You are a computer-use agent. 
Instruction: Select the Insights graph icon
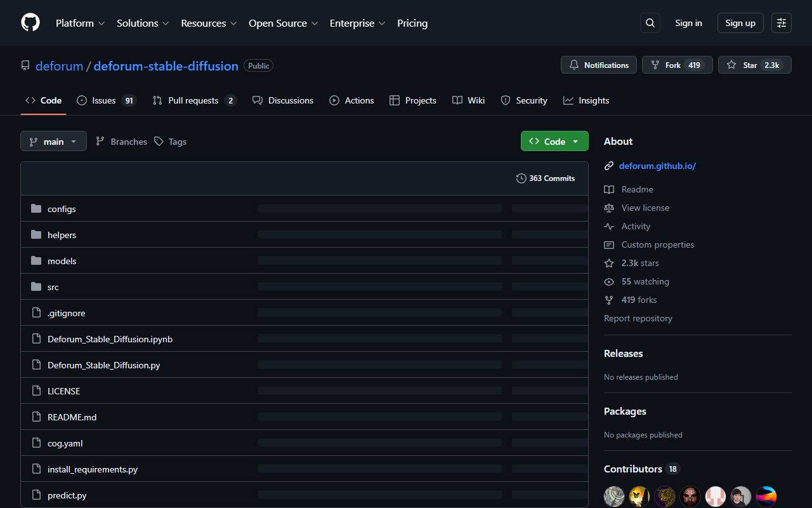(568, 100)
